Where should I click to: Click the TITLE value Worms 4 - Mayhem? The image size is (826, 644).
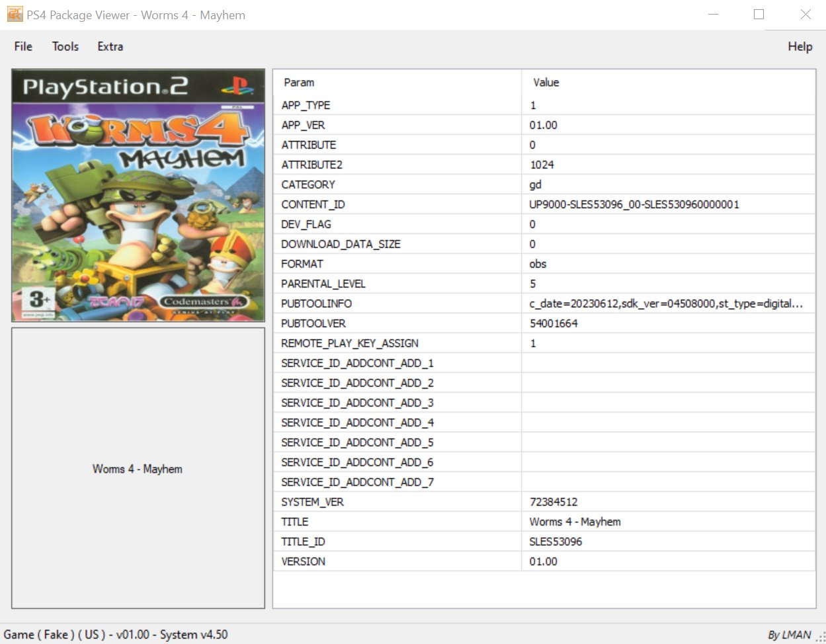575,522
